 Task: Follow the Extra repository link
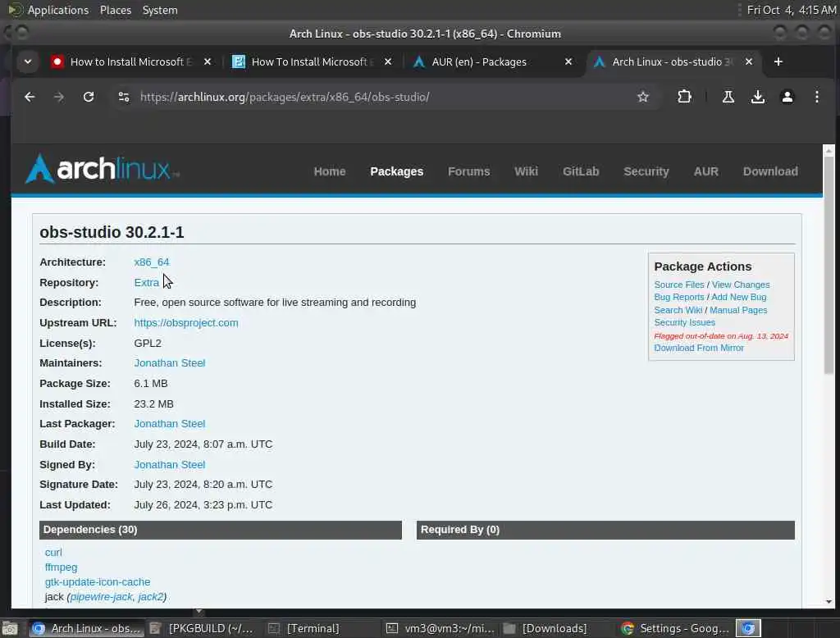[x=146, y=282]
